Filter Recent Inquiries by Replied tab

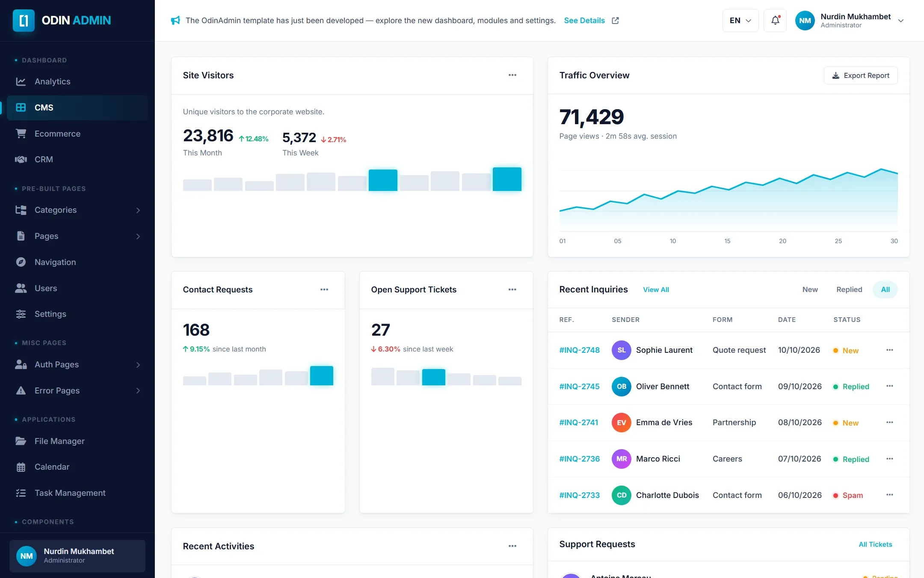(x=849, y=289)
